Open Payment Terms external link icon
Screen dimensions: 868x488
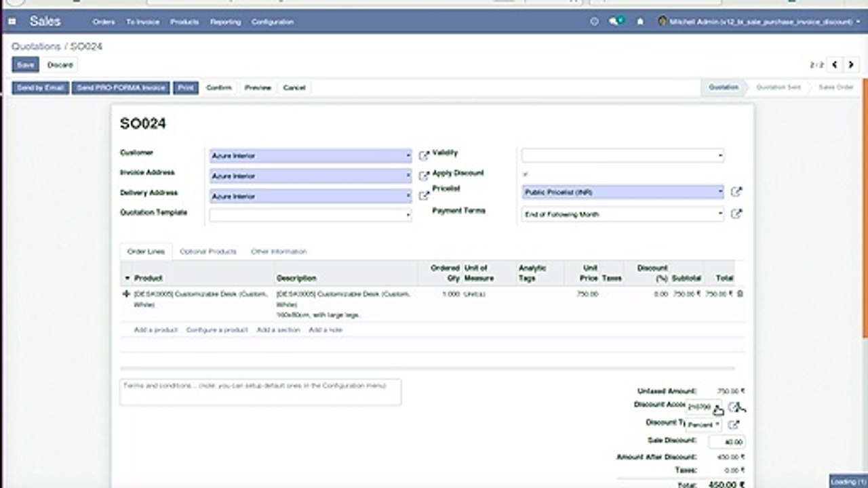736,213
